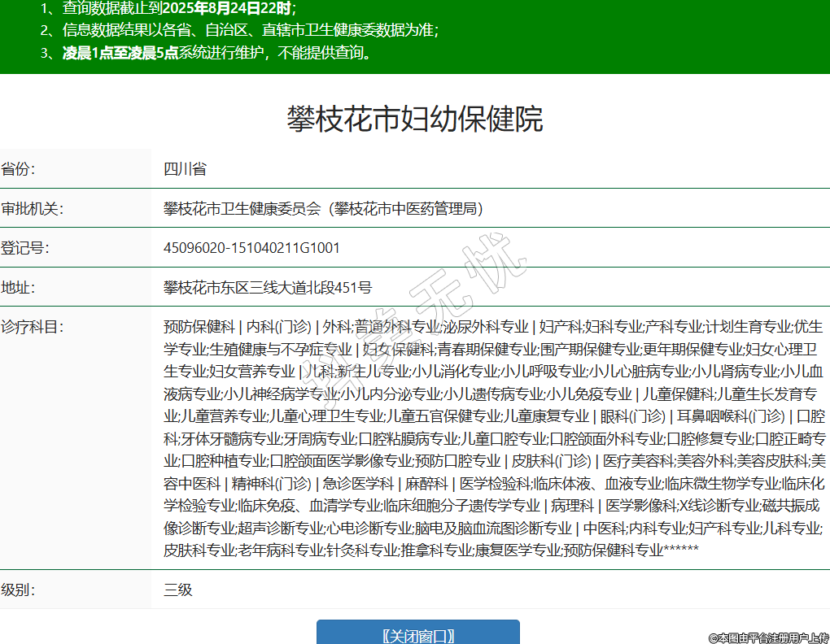Click 预防保健科 at start of department list
The height and width of the screenshot is (644, 830).
point(199,327)
